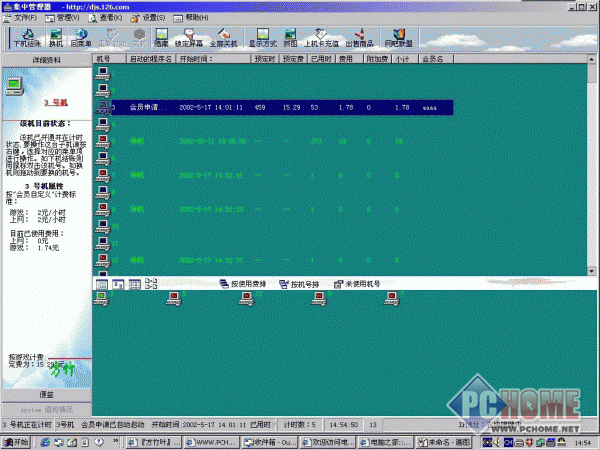The width and height of the screenshot is (600, 450).
Task: Click the 隐藏 hide toolbar icon
Action: [x=161, y=38]
